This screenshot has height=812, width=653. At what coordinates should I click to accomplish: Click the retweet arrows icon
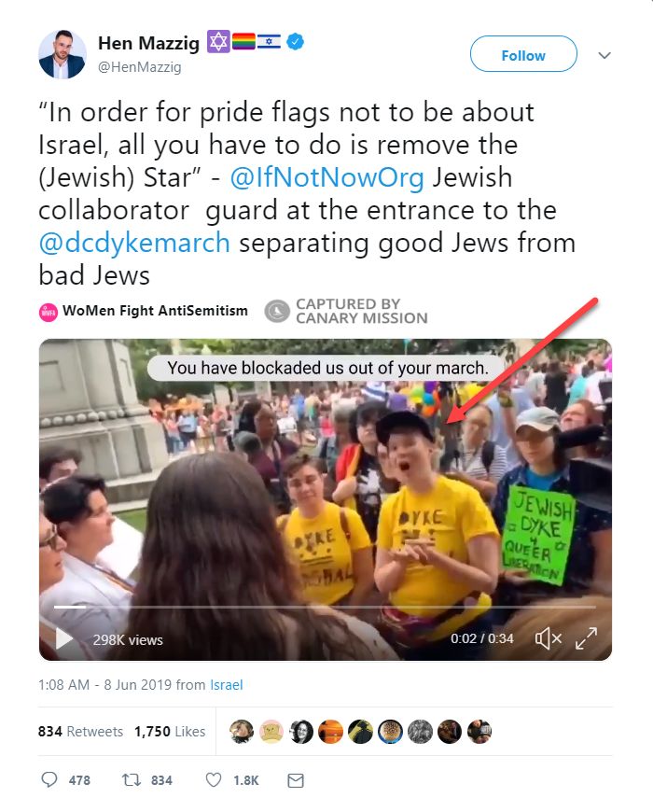[131, 780]
